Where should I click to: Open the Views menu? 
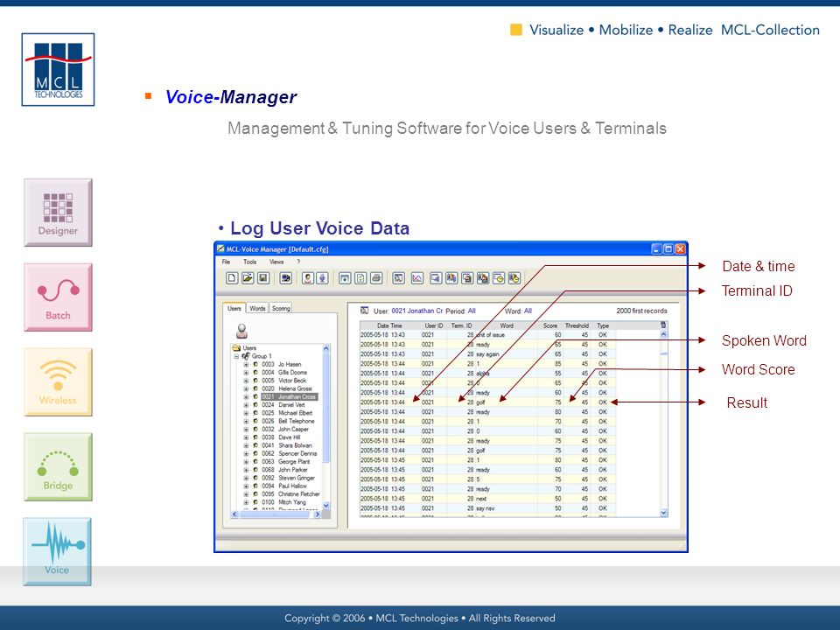(x=276, y=262)
